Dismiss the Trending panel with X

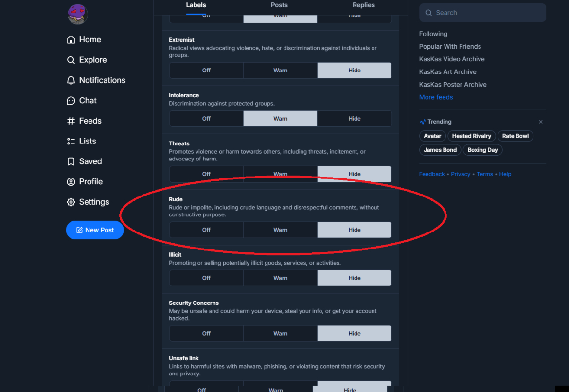coord(540,122)
